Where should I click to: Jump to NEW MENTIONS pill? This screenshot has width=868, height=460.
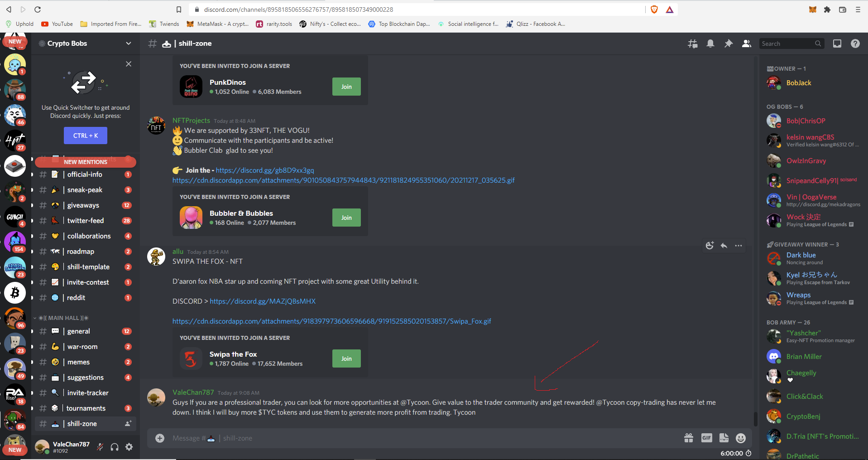click(86, 162)
